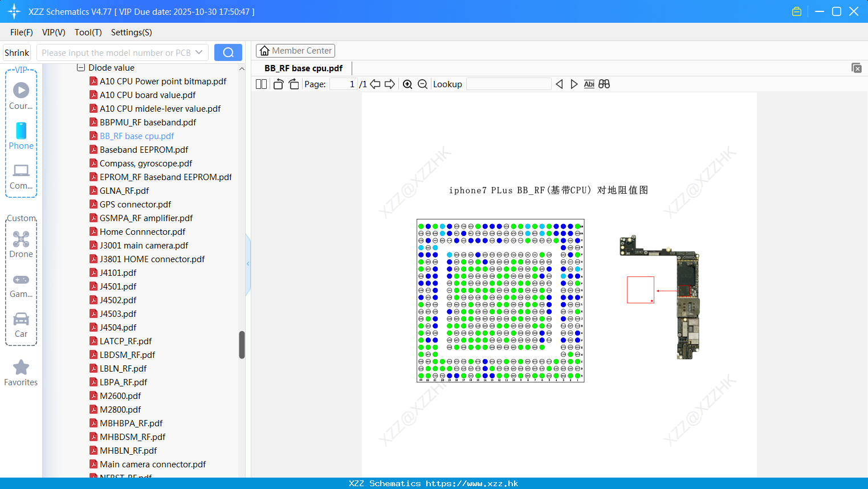Viewport: 868px width, 489px height.
Task: Rotate page counterclockwise
Action: pyautogui.click(x=278, y=84)
